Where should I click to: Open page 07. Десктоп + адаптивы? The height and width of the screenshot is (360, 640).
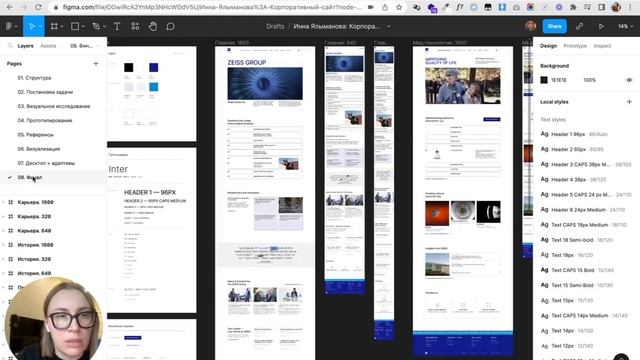(x=46, y=163)
